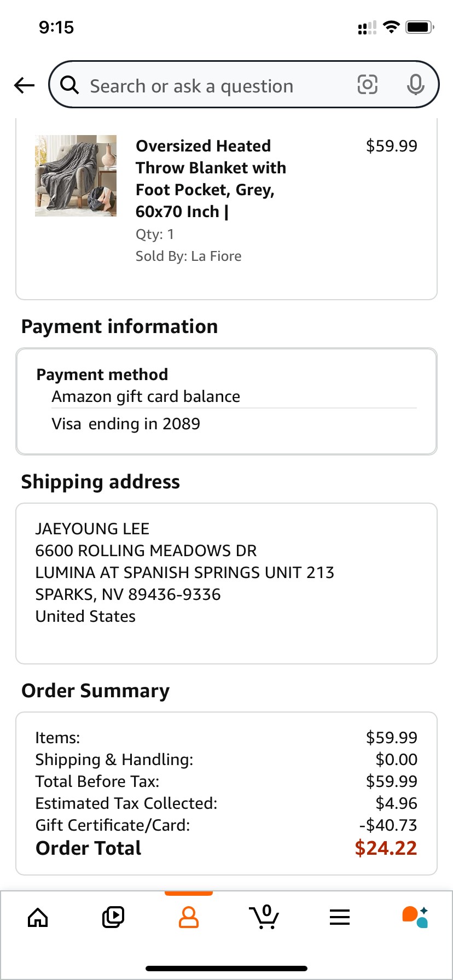This screenshot has height=980, width=453.
Task: Tap the Wi-Fi status icon
Action: coord(391,27)
